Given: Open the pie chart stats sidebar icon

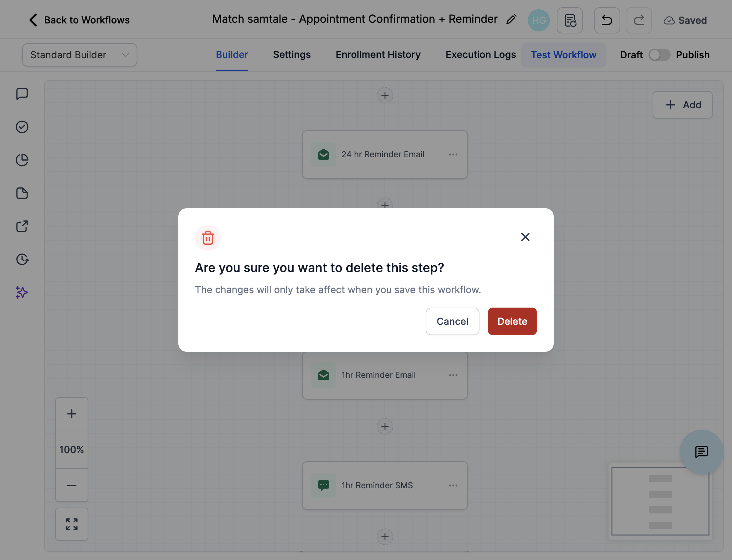Looking at the screenshot, I should click(22, 160).
